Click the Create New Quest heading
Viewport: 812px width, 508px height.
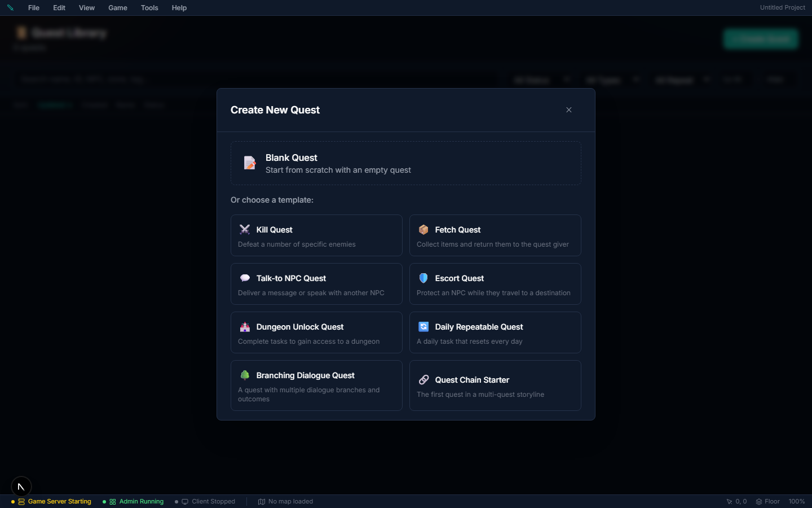[x=275, y=110]
